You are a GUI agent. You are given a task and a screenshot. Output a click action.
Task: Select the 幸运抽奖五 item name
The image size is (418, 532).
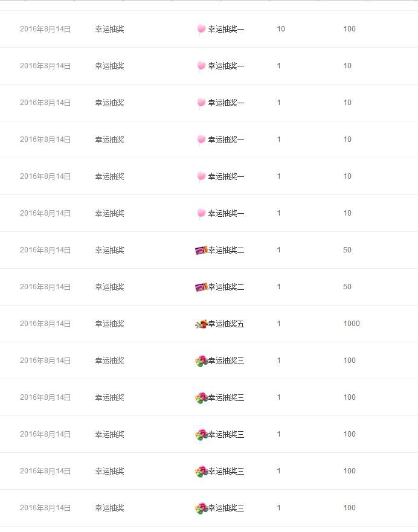[x=226, y=324]
